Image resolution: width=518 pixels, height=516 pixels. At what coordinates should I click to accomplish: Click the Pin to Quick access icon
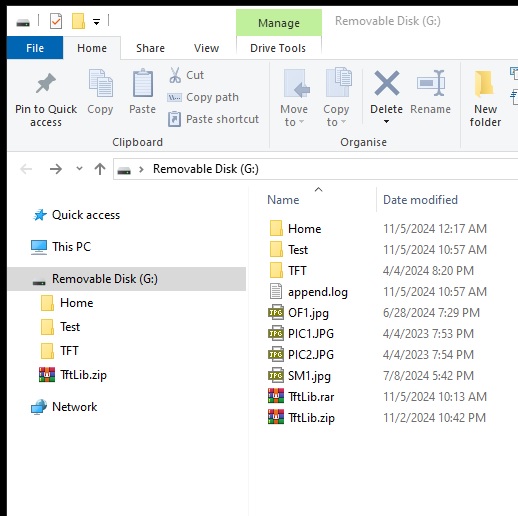coord(46,83)
